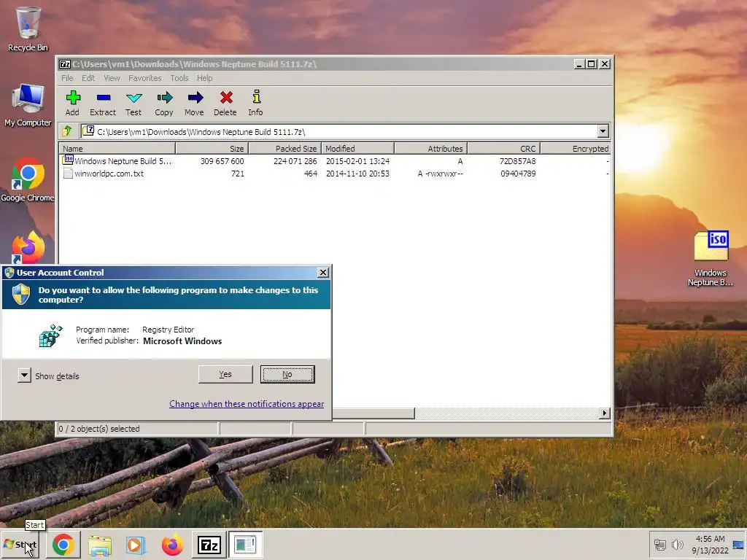Open the Edit menu
The width and height of the screenshot is (747, 560).
pos(88,78)
